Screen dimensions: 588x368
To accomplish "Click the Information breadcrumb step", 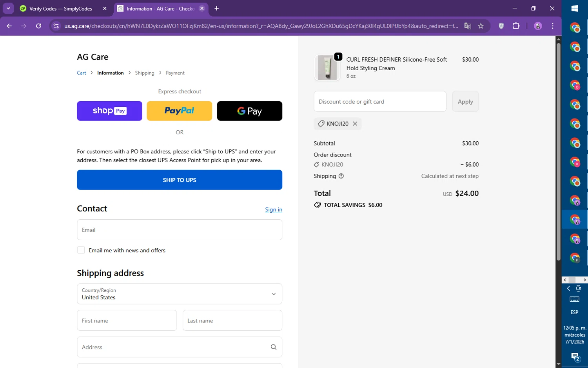I will point(110,73).
